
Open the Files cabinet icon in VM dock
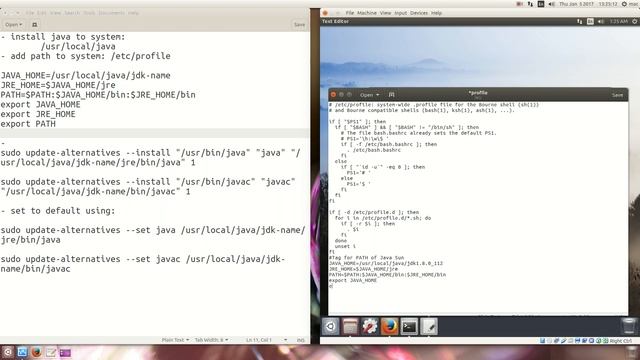tap(350, 327)
